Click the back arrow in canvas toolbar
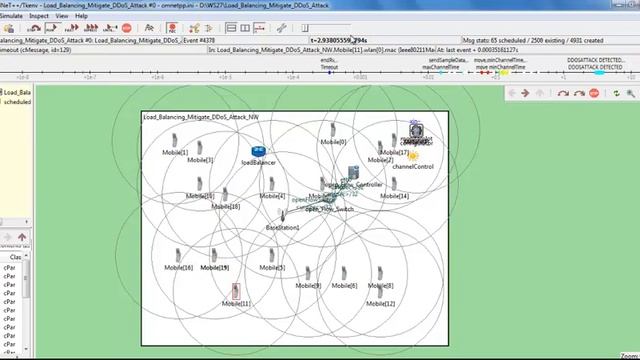The image size is (640, 360). (x=511, y=93)
